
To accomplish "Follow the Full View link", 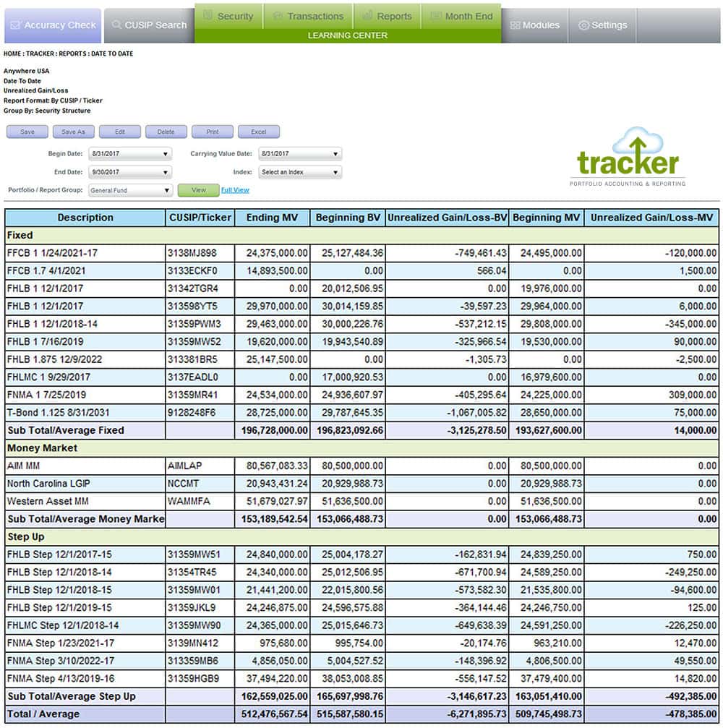I will point(235,190).
